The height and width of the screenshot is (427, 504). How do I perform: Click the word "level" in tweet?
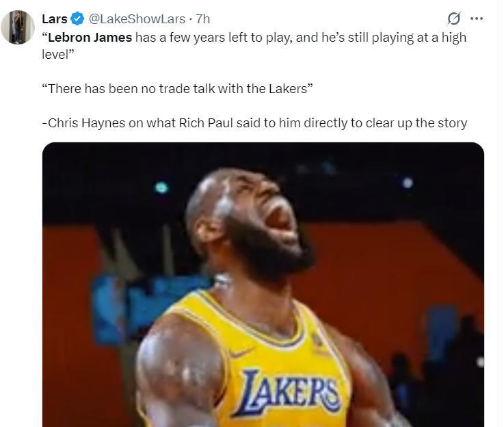pos(57,53)
